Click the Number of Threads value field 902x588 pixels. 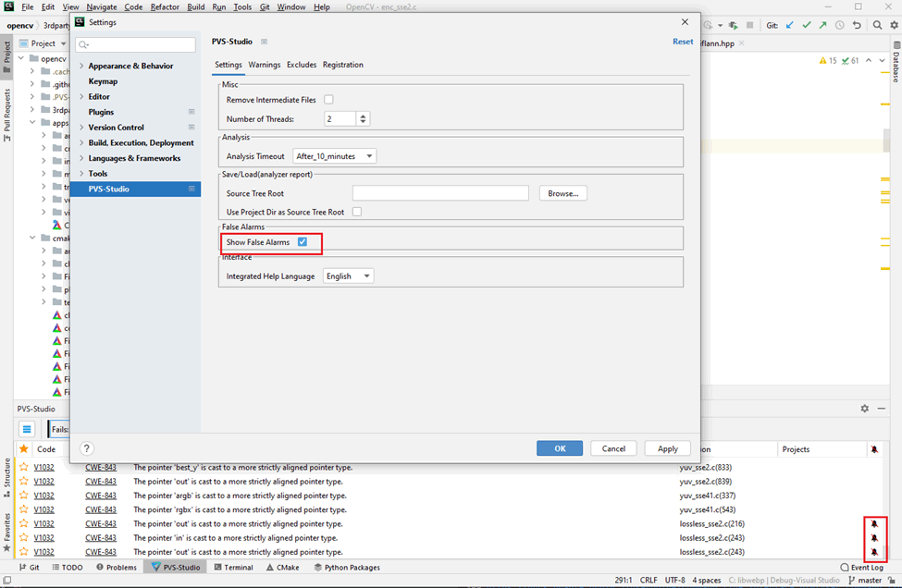coord(340,119)
